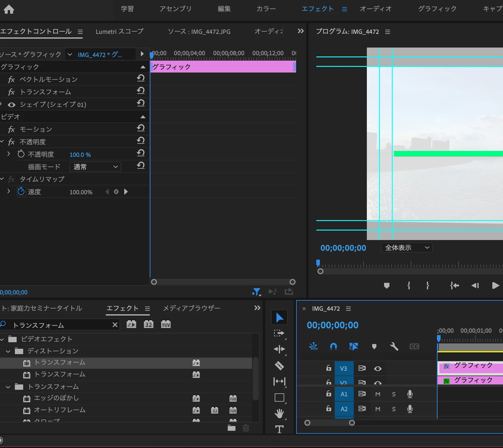This screenshot has height=448, width=503.
Task: Toggle Linked Selection icon in timeline
Action: coord(353,346)
